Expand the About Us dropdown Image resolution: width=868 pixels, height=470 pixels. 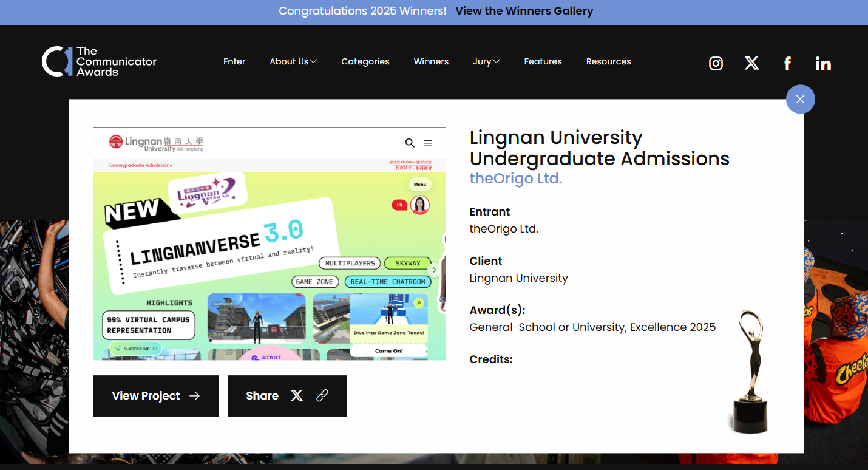click(x=293, y=61)
